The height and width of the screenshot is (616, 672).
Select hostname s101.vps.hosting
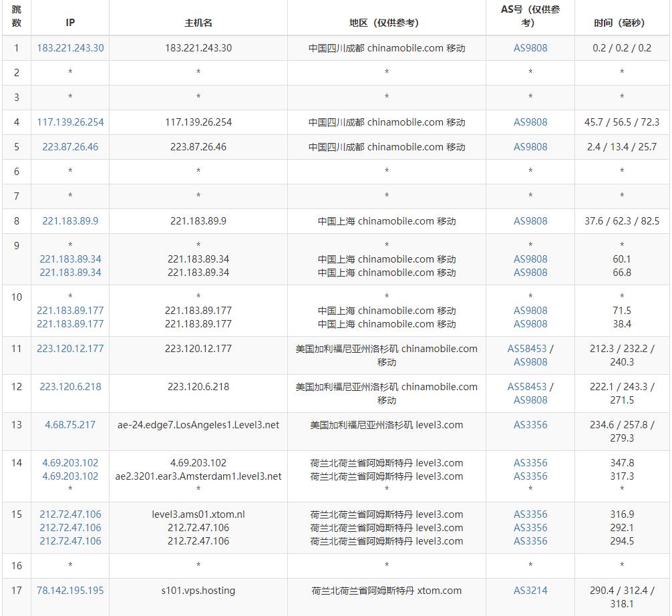[x=198, y=591]
